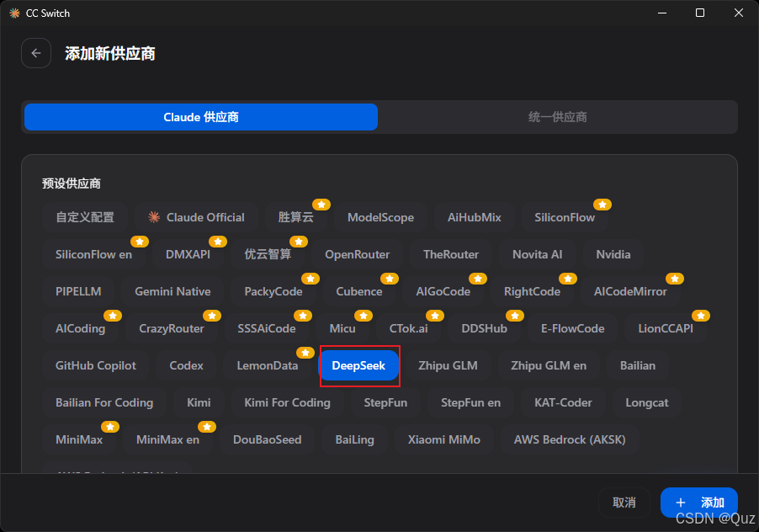Click the star badge on SiliconFlow
Screen dimensions: 759x532
(x=602, y=205)
